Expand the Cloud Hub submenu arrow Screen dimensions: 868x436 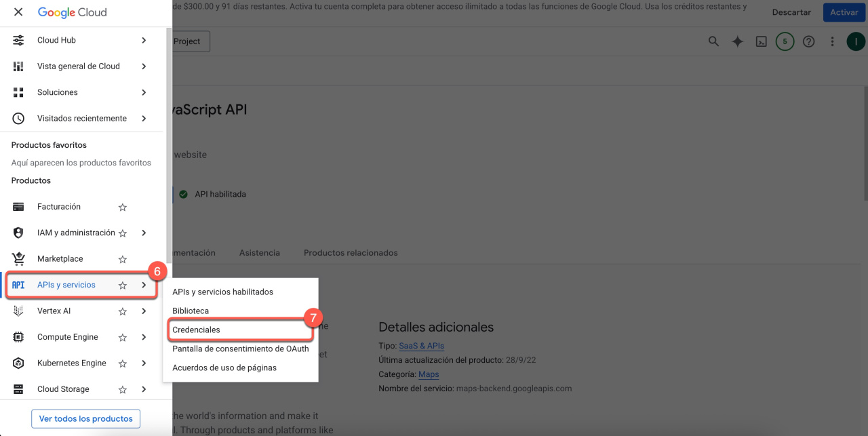pyautogui.click(x=144, y=41)
